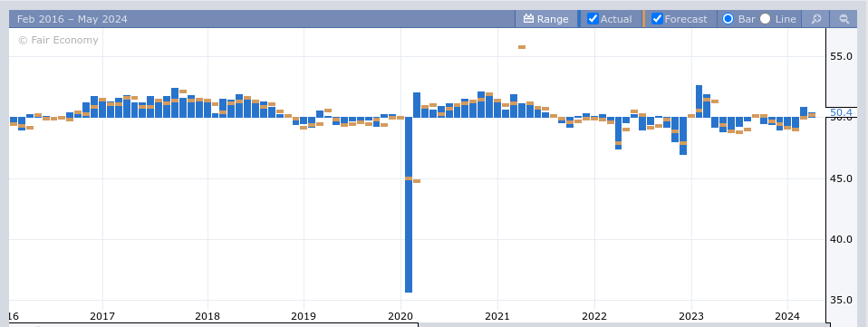868x327 pixels.
Task: Click the zoom out magnifier icon
Action: [x=844, y=19]
